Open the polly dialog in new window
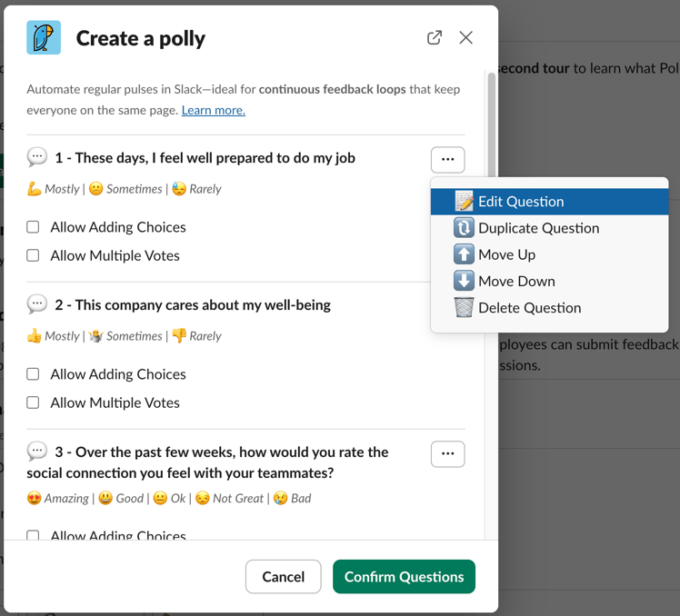 click(435, 37)
